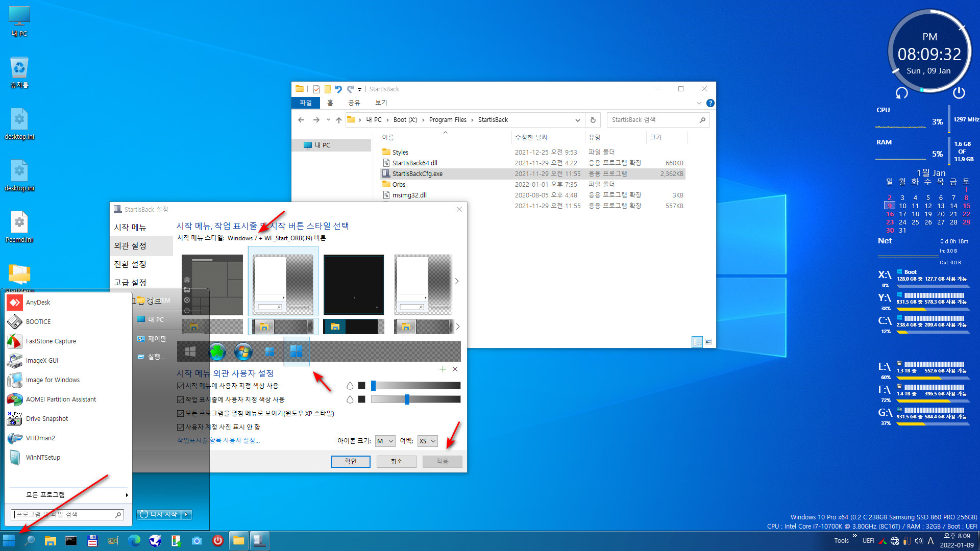
Task: Click the StartIsBack search box in Explorer
Action: 658,120
